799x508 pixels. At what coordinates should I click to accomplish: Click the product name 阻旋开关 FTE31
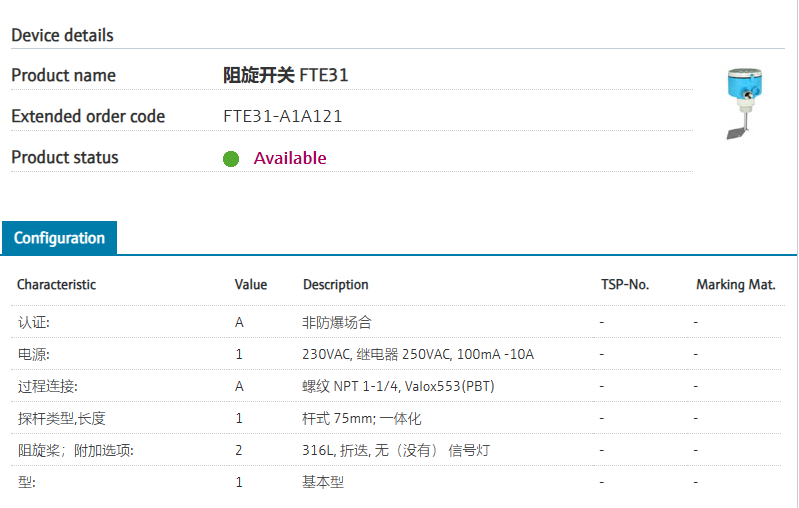285,75
